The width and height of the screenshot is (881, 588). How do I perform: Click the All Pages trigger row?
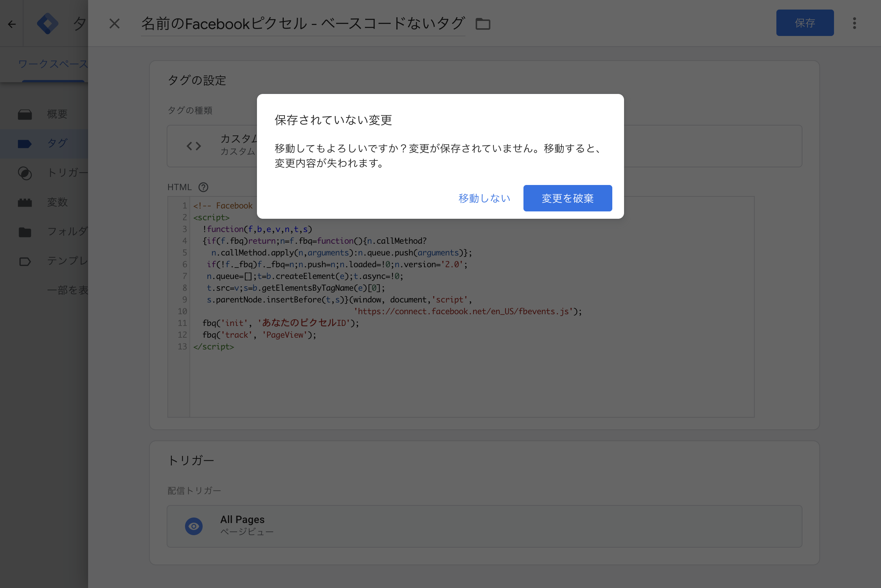point(484,526)
